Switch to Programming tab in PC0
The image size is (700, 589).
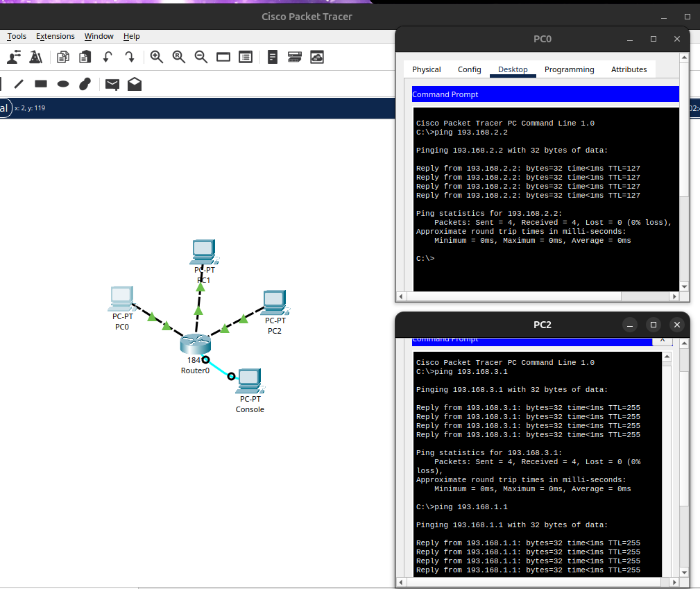pyautogui.click(x=569, y=69)
